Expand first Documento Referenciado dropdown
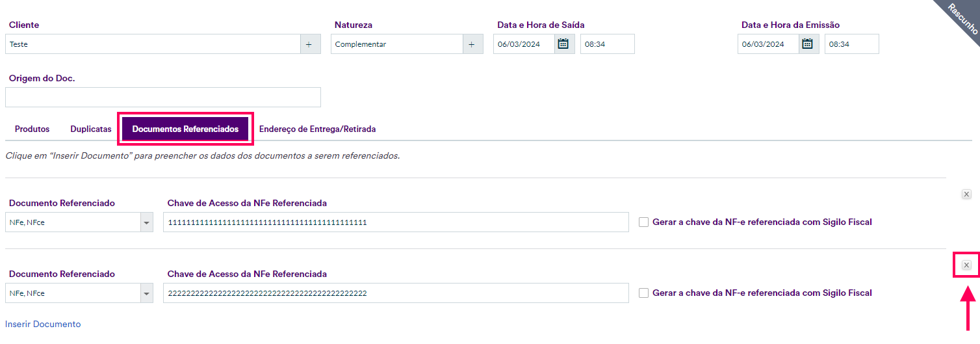The height and width of the screenshot is (344, 980). pos(146,222)
